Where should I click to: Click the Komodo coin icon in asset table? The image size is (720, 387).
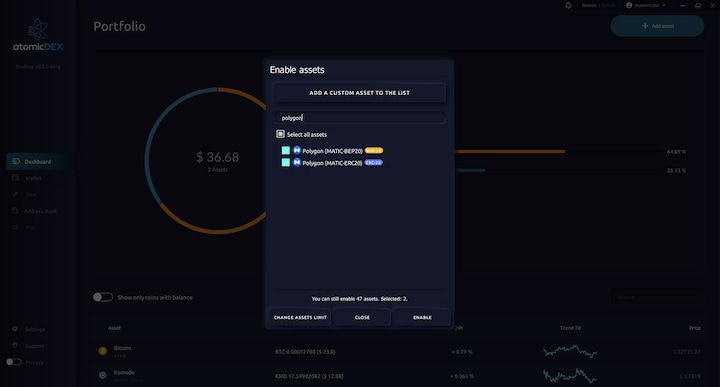pyautogui.click(x=103, y=375)
